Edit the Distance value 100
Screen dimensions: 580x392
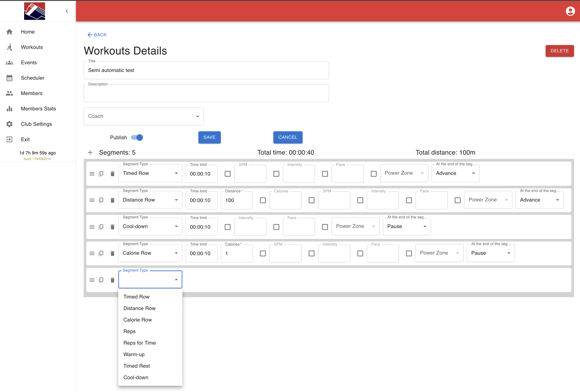click(x=237, y=200)
